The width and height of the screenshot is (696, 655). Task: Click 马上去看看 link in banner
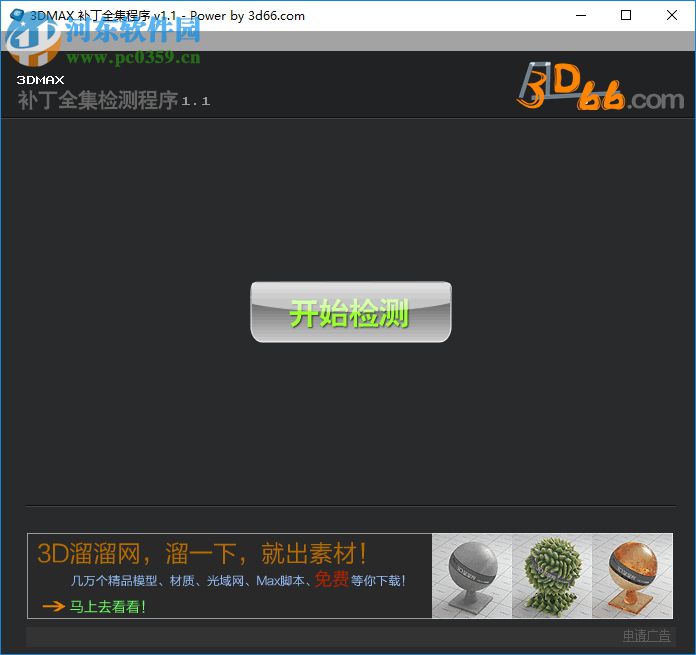pyautogui.click(x=107, y=606)
